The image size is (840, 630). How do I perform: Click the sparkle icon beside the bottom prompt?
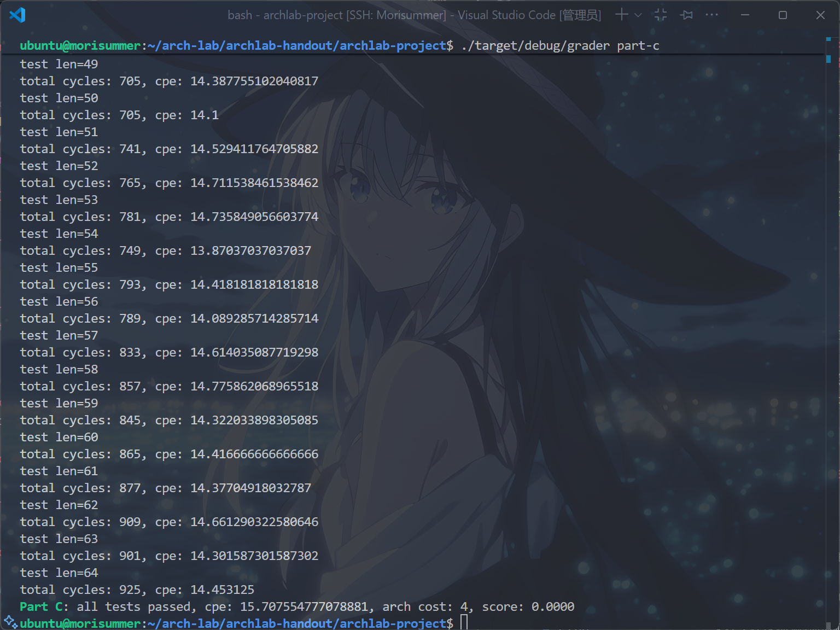click(10, 621)
